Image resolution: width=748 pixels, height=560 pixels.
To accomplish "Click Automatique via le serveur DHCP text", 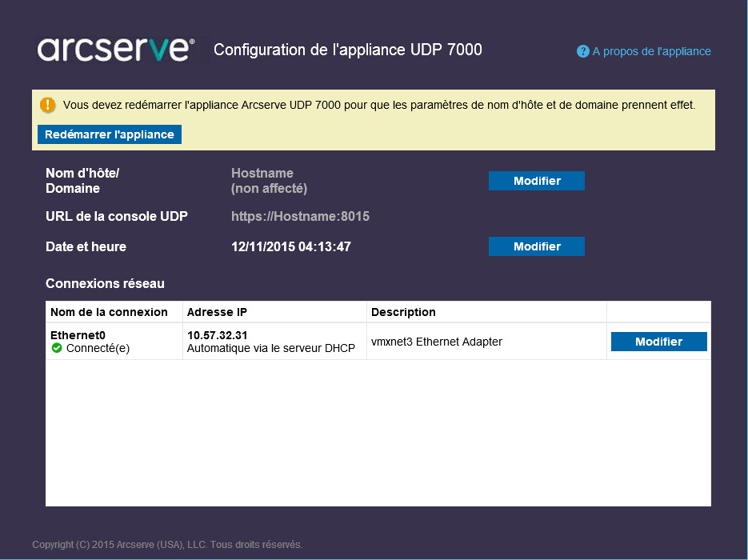I will click(x=271, y=348).
